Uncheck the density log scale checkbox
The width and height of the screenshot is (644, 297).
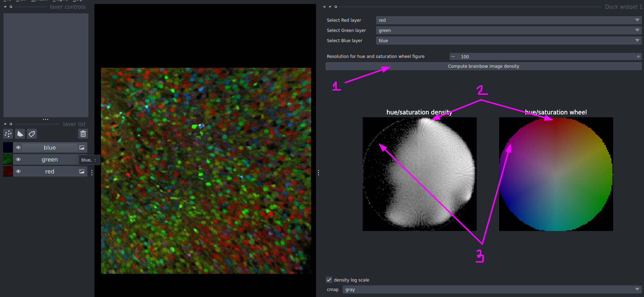pos(329,280)
